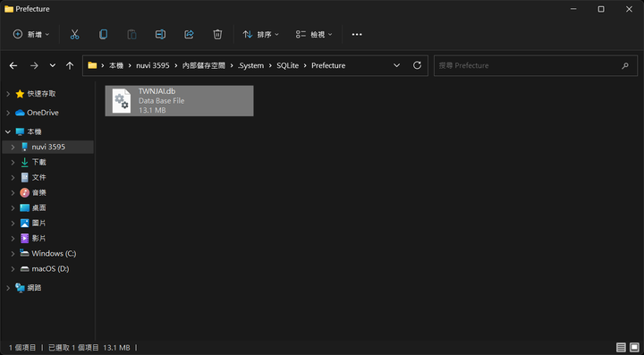644x355 pixels.
Task: Click Prefecture in the address path
Action: pyautogui.click(x=328, y=65)
